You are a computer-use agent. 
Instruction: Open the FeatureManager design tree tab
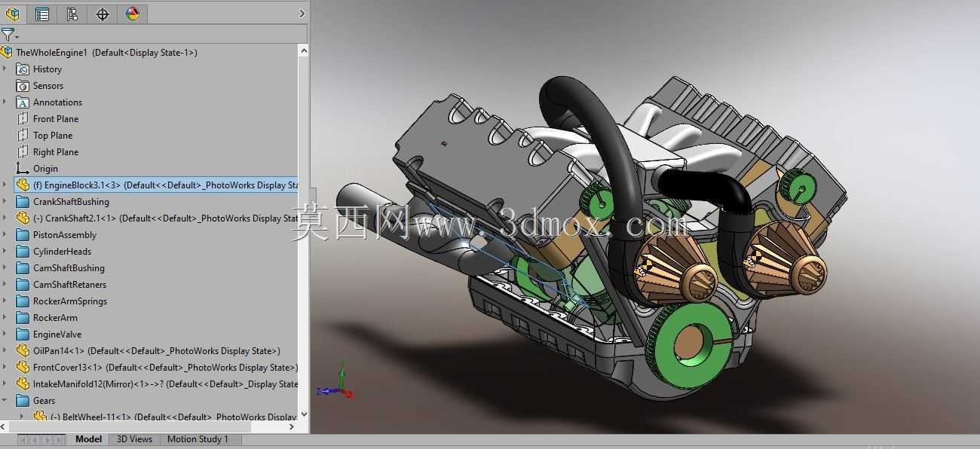(x=12, y=14)
